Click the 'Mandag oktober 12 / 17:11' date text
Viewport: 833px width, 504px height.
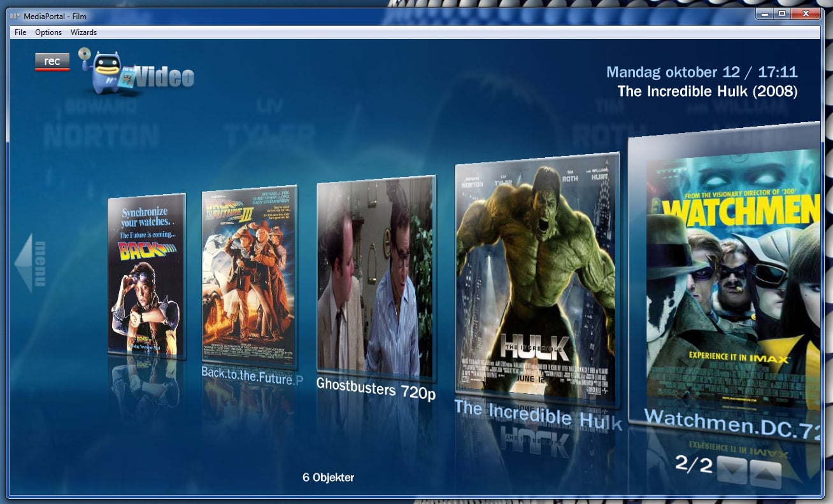coord(702,72)
